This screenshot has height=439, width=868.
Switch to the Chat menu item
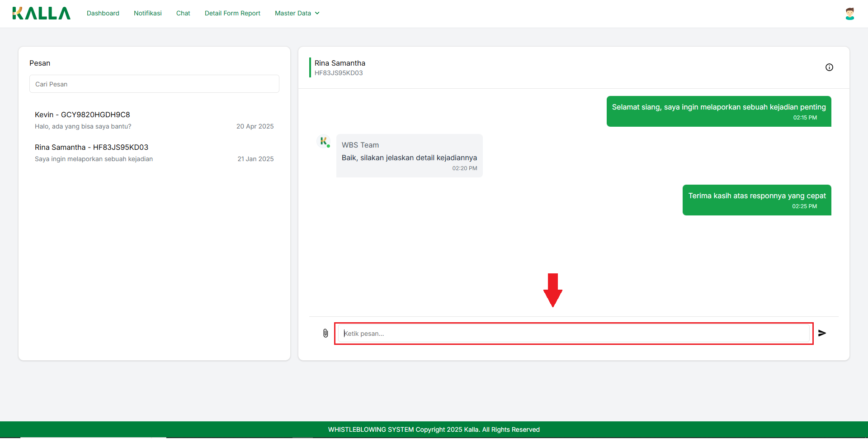183,13
